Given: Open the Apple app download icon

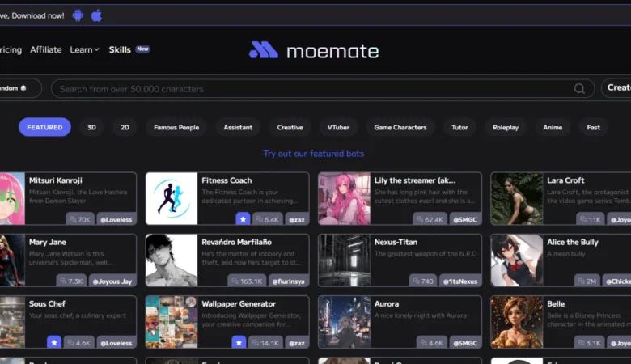Looking at the screenshot, I should pyautogui.click(x=96, y=15).
